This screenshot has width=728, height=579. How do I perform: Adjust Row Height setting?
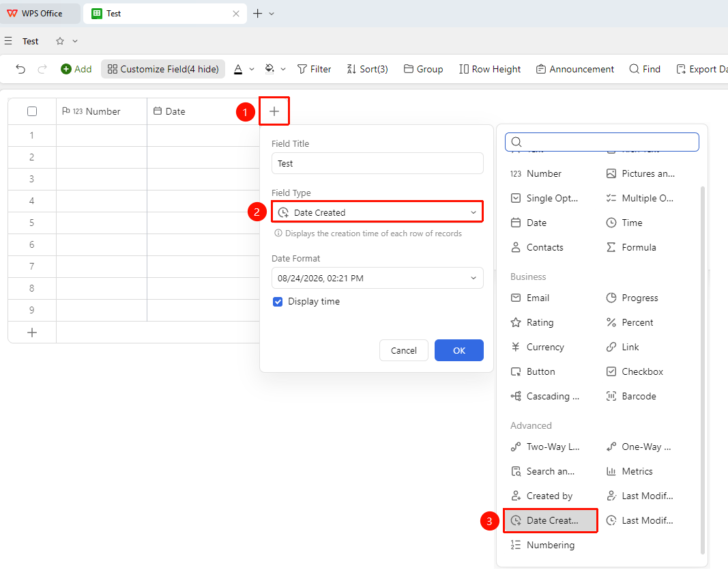(x=490, y=69)
